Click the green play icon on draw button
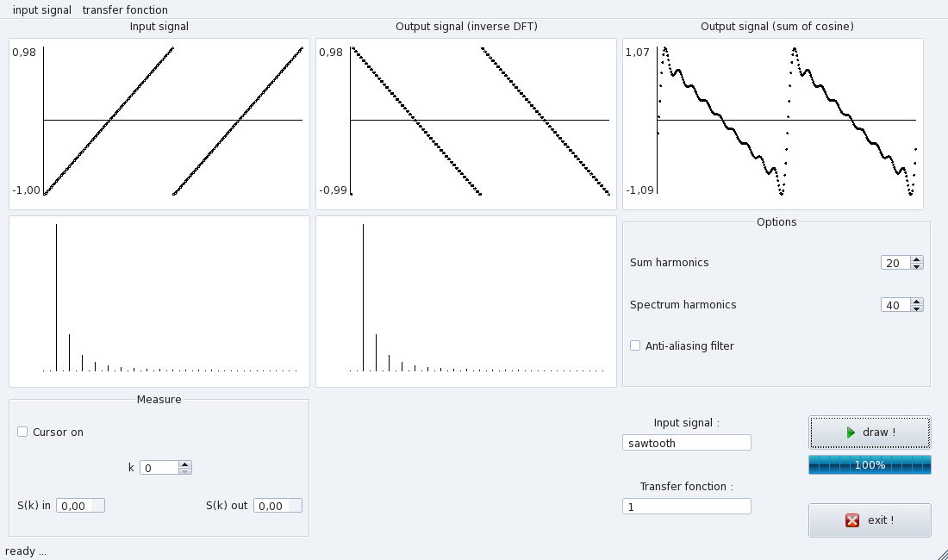Image resolution: width=948 pixels, height=560 pixels. [851, 432]
